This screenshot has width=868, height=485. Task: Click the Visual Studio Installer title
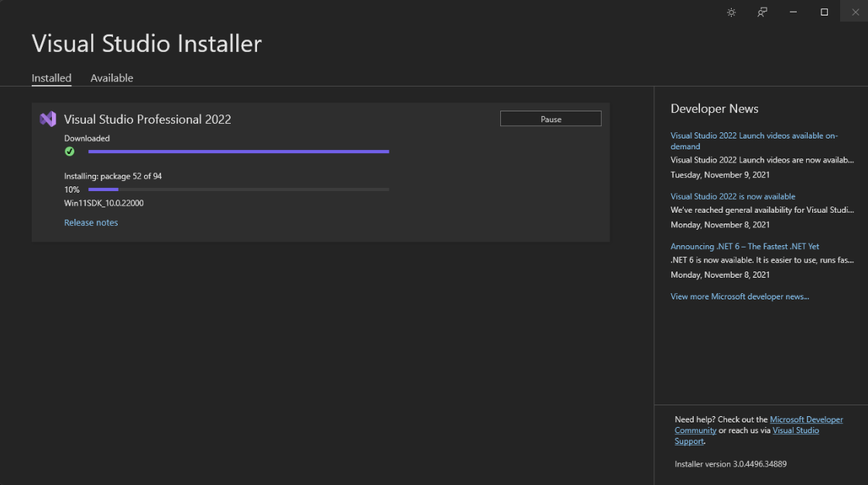pyautogui.click(x=146, y=43)
